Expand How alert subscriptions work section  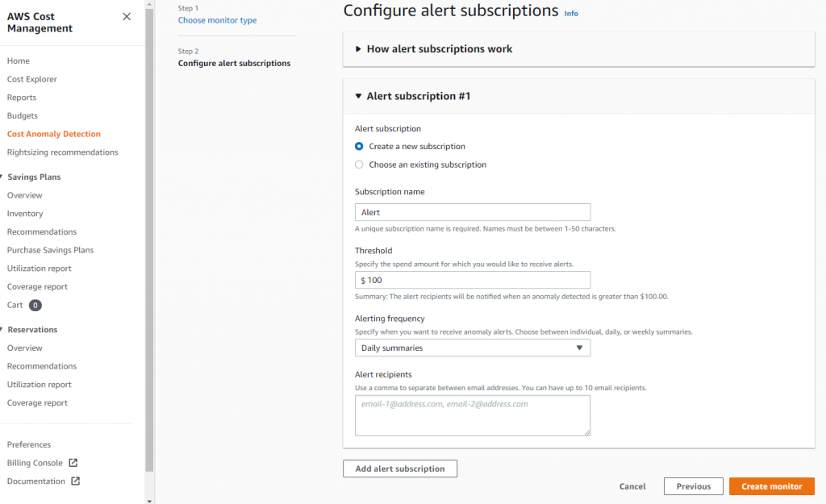coord(359,49)
